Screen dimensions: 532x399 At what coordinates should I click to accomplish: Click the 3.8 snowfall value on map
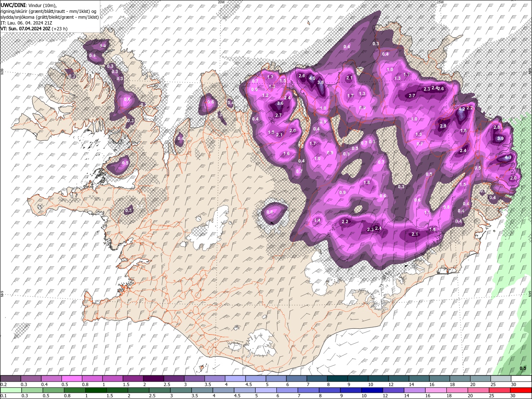tap(320, 83)
